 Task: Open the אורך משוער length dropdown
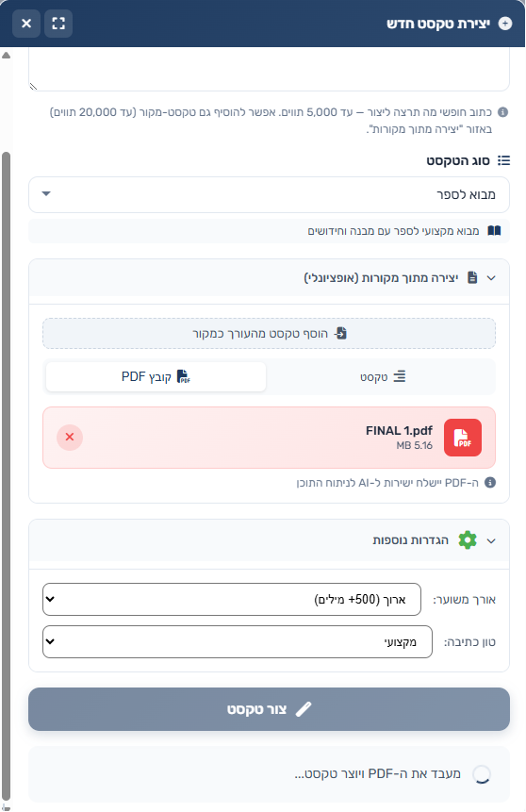pyautogui.click(x=231, y=599)
